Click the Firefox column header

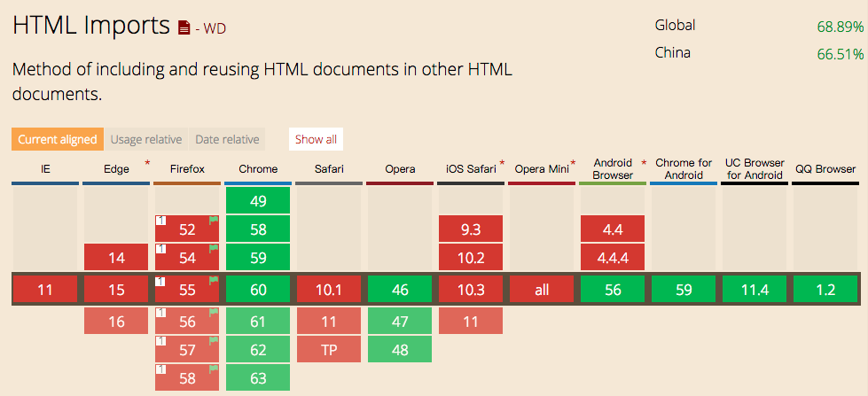187,169
